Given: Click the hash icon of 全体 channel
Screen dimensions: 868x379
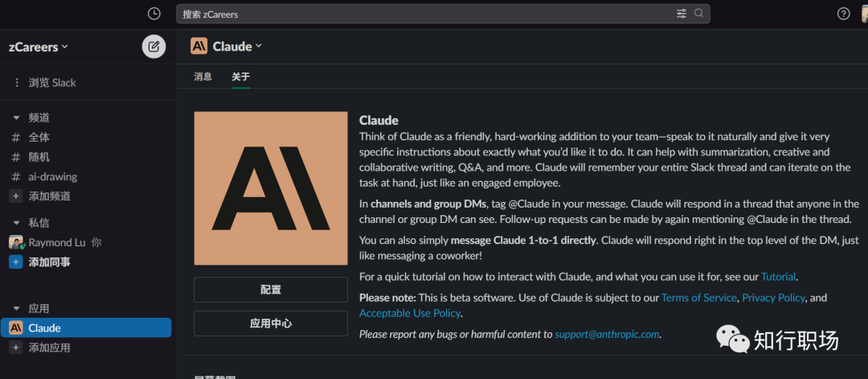Looking at the screenshot, I should click(16, 137).
